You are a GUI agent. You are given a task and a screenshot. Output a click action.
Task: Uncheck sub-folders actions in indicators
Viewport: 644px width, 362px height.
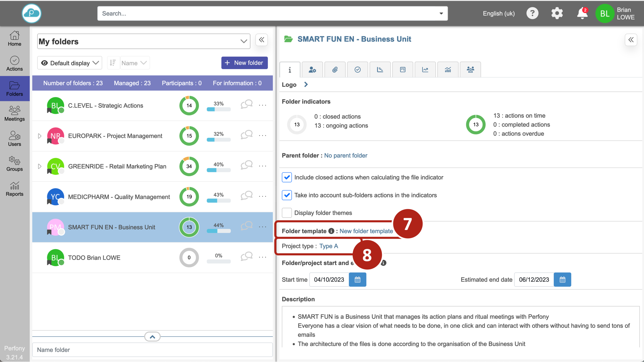click(x=287, y=195)
